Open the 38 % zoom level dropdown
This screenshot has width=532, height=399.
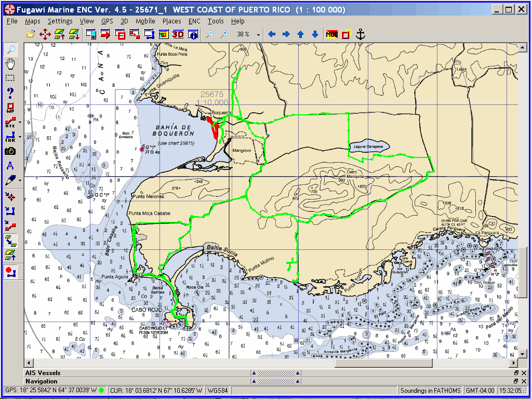[x=259, y=35]
